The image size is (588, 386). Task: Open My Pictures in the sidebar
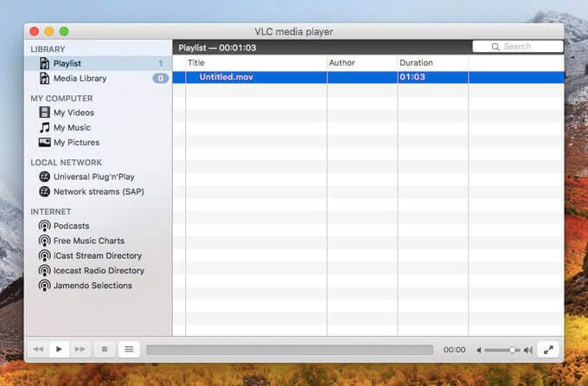(x=98, y=142)
